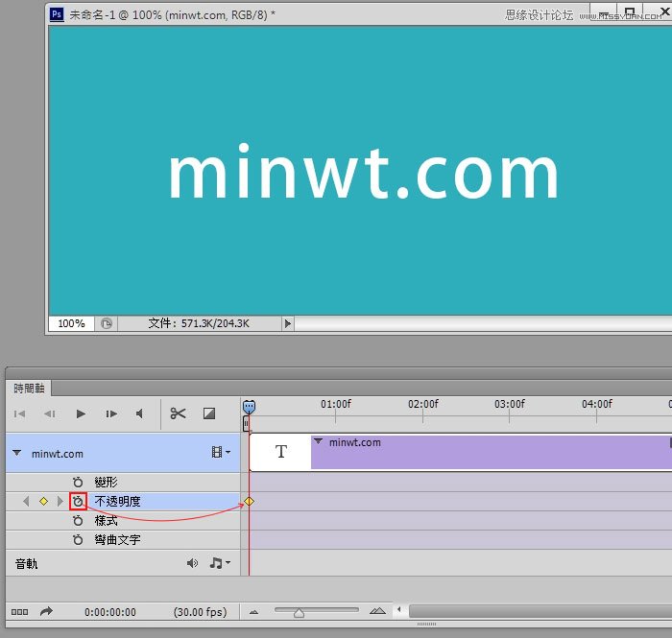The image size is (672, 638).
Task: Toggle stopwatch for 不透明度 keyframes
Action: tap(78, 501)
